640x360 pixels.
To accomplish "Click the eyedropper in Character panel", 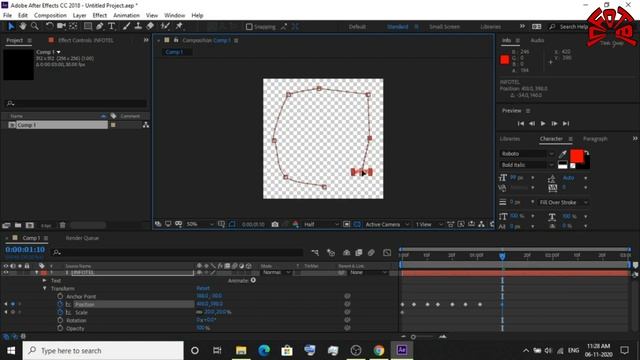I will [562, 154].
